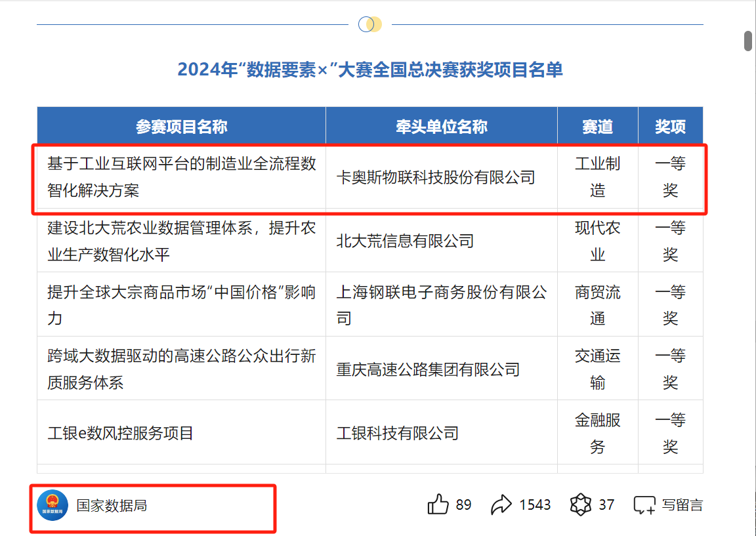Screen dimensions: 756x536
Task: Click the like count 89
Action: 463,505
